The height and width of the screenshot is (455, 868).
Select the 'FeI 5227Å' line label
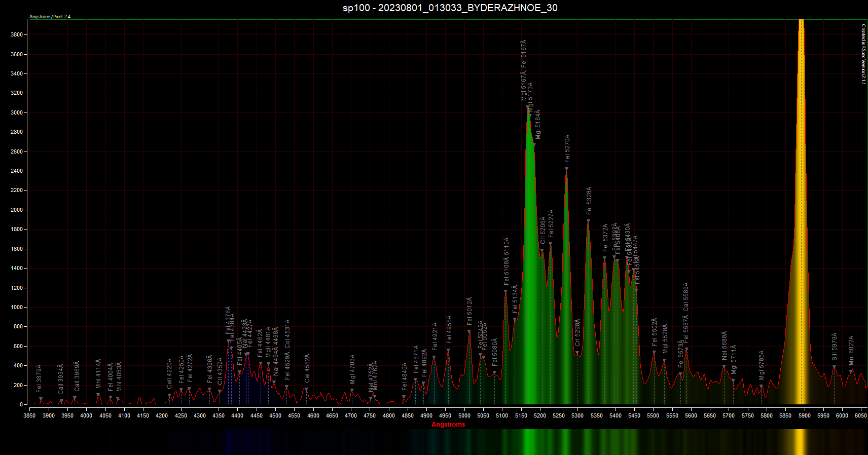point(551,223)
